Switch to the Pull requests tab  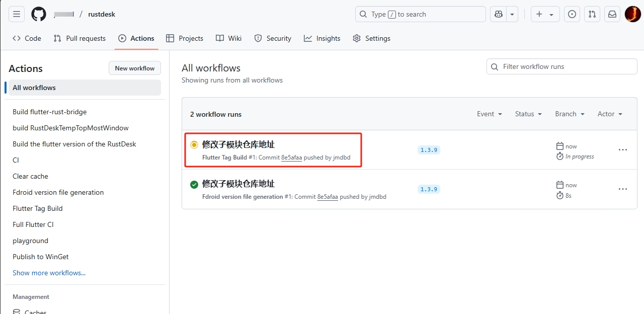pos(79,38)
